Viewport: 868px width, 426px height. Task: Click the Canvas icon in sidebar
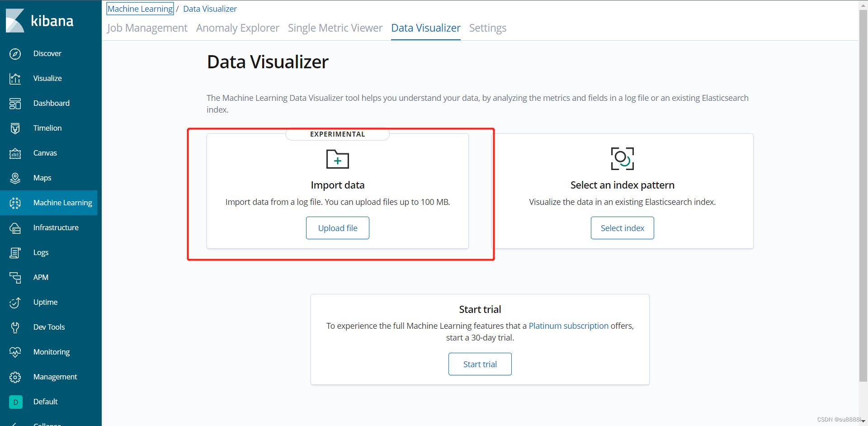(15, 153)
